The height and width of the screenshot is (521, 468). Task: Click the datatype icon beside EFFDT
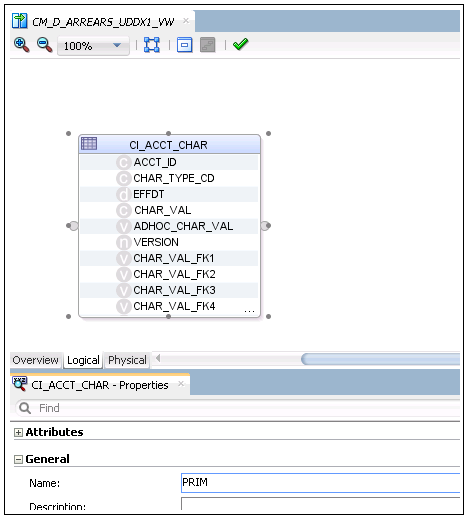coord(123,195)
